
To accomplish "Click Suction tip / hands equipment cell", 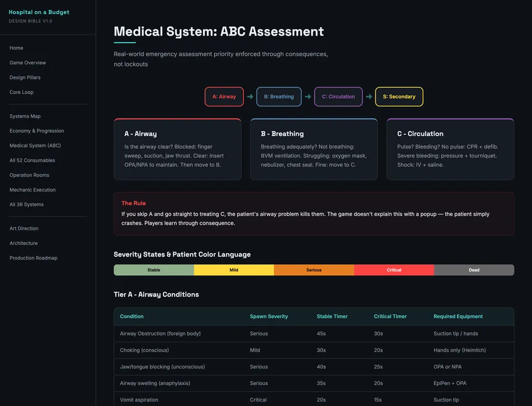I will pos(456,334).
